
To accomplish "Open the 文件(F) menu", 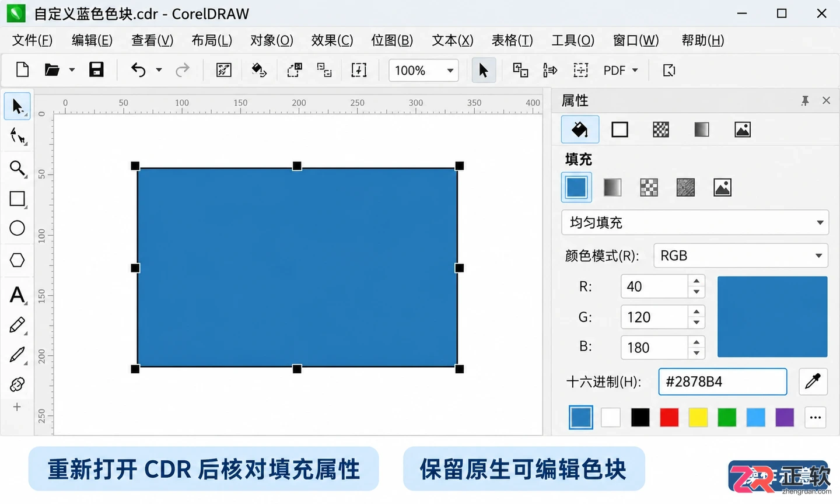I will pos(32,40).
